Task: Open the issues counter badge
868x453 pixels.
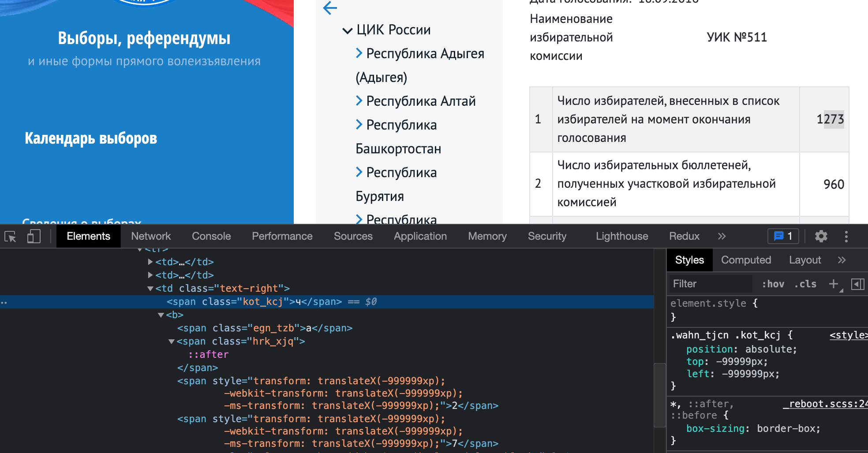Action: (783, 236)
